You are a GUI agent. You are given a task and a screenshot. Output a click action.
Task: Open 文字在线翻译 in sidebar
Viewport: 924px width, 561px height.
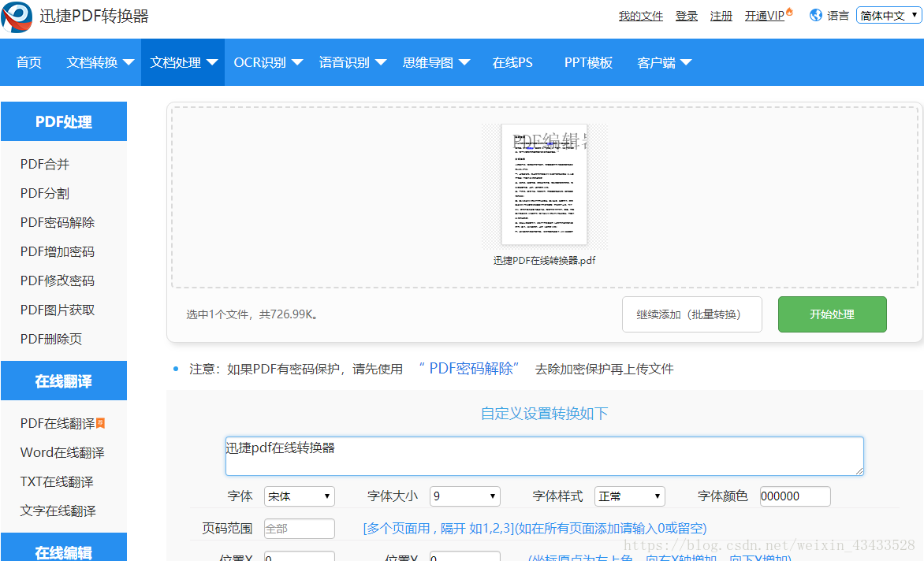pyautogui.click(x=58, y=511)
